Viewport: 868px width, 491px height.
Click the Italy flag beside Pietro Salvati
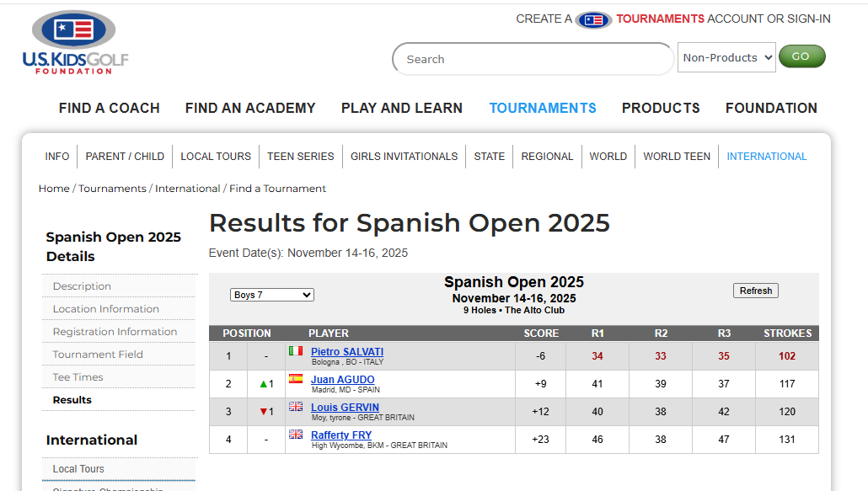pos(296,351)
